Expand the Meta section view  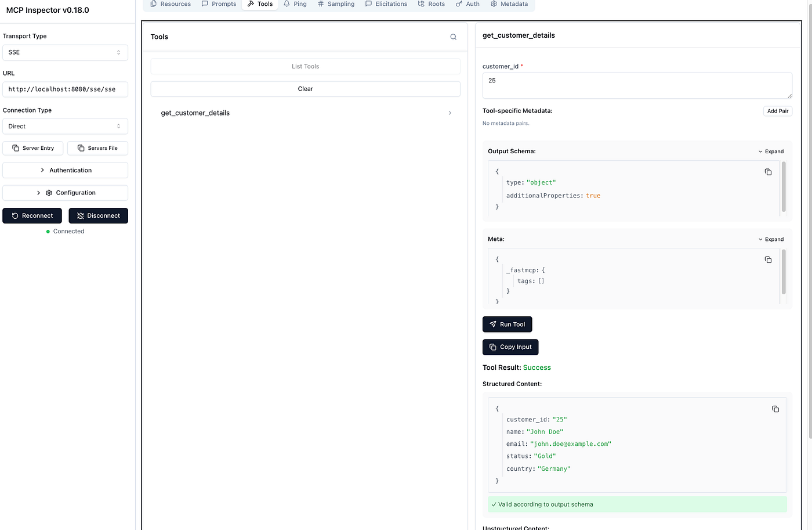click(x=771, y=239)
